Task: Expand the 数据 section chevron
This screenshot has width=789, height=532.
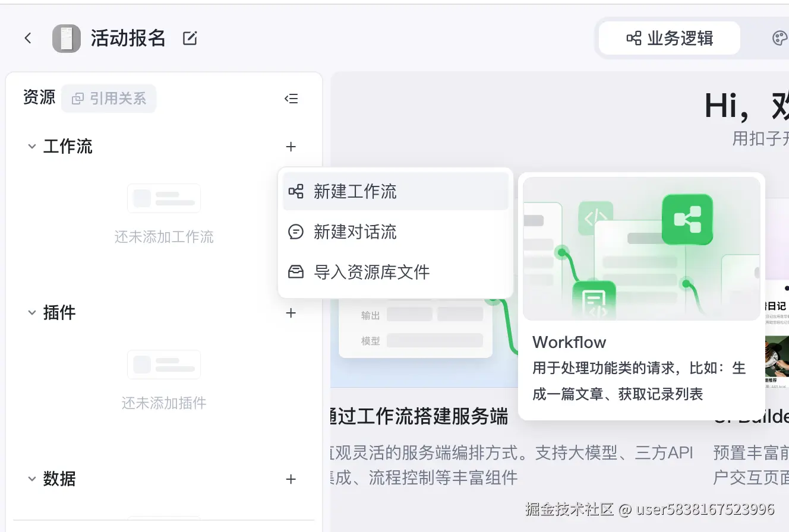Action: tap(31, 479)
